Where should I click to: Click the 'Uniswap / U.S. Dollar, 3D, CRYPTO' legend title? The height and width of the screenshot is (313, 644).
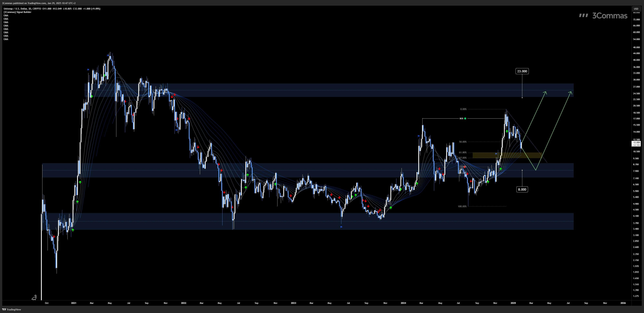22,9
